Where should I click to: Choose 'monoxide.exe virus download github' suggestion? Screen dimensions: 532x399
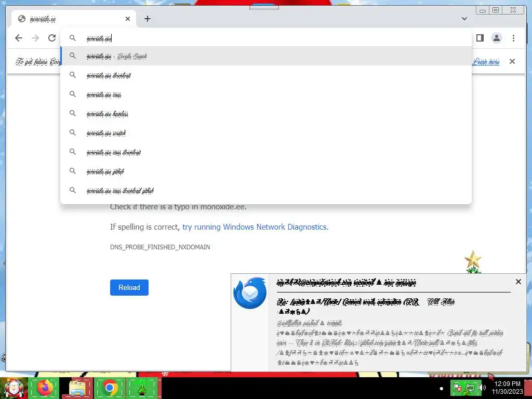266,190
